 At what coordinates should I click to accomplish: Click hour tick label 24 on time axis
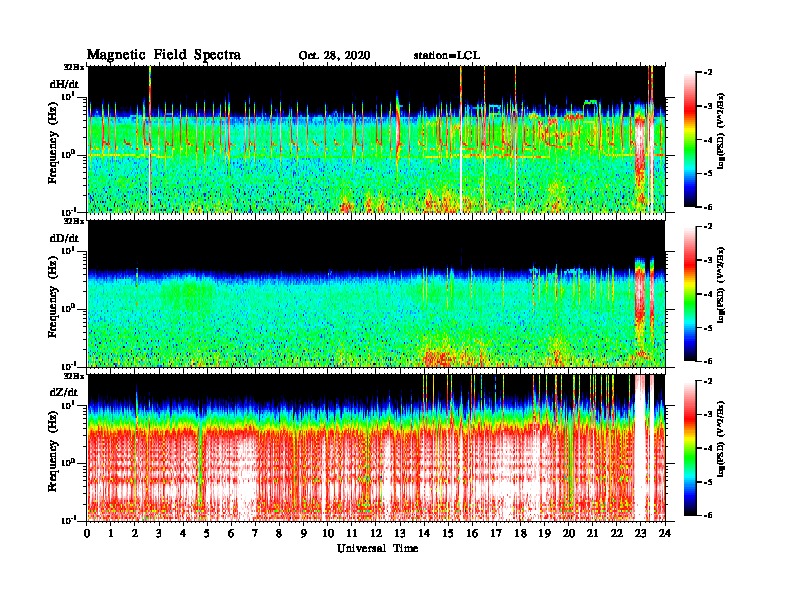[x=665, y=533]
